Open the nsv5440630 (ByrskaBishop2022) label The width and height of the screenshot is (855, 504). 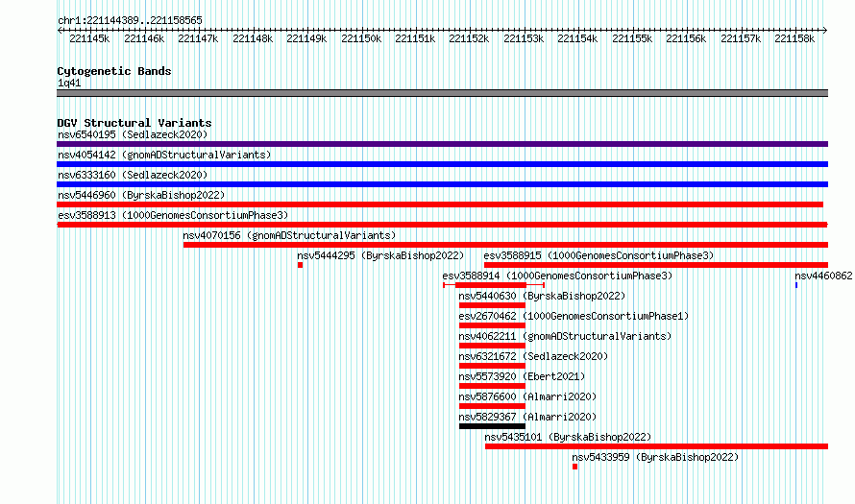pos(542,296)
